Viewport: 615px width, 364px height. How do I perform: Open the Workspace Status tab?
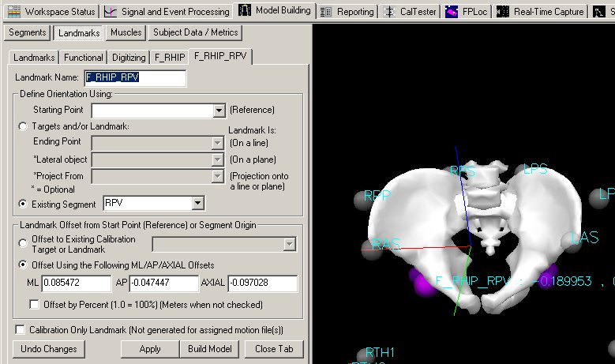[51, 11]
